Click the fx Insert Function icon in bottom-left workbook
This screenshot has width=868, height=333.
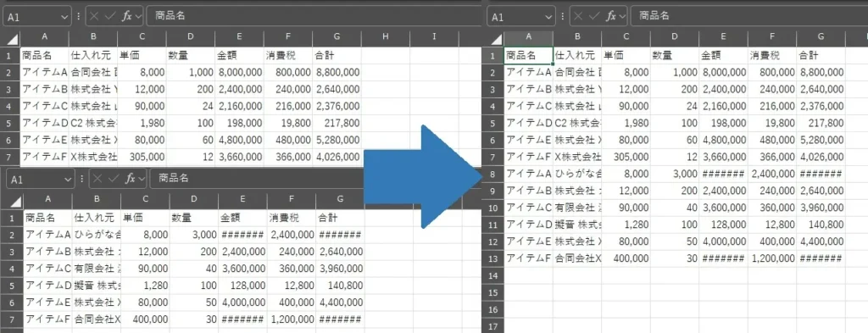coord(131,179)
